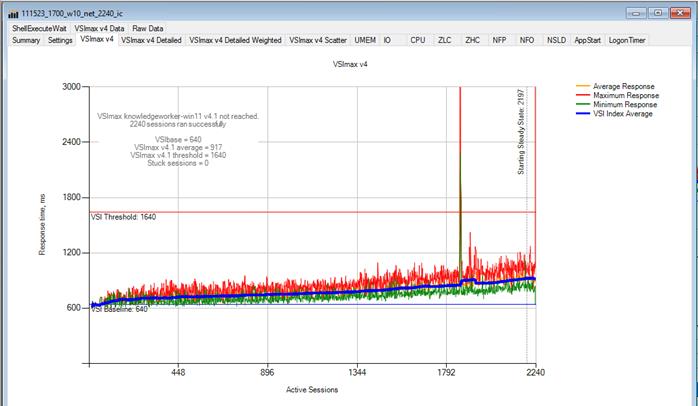698x406 pixels.
Task: Click the Average Response legend swatch
Action: pyautogui.click(x=583, y=85)
